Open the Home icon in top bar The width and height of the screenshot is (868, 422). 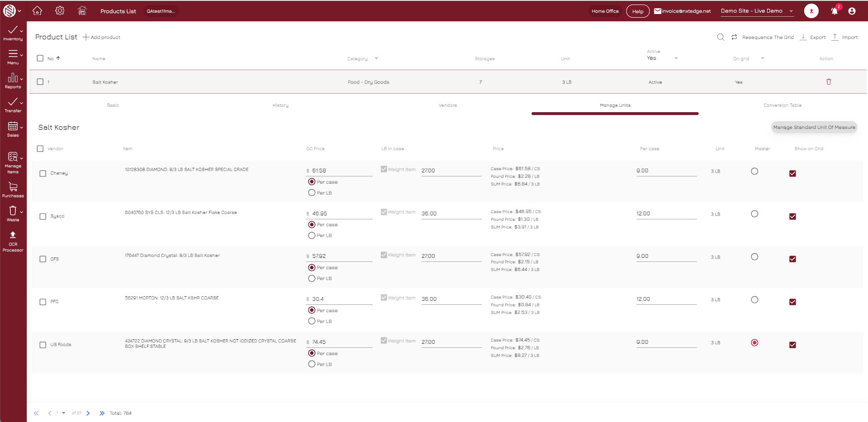coord(38,11)
